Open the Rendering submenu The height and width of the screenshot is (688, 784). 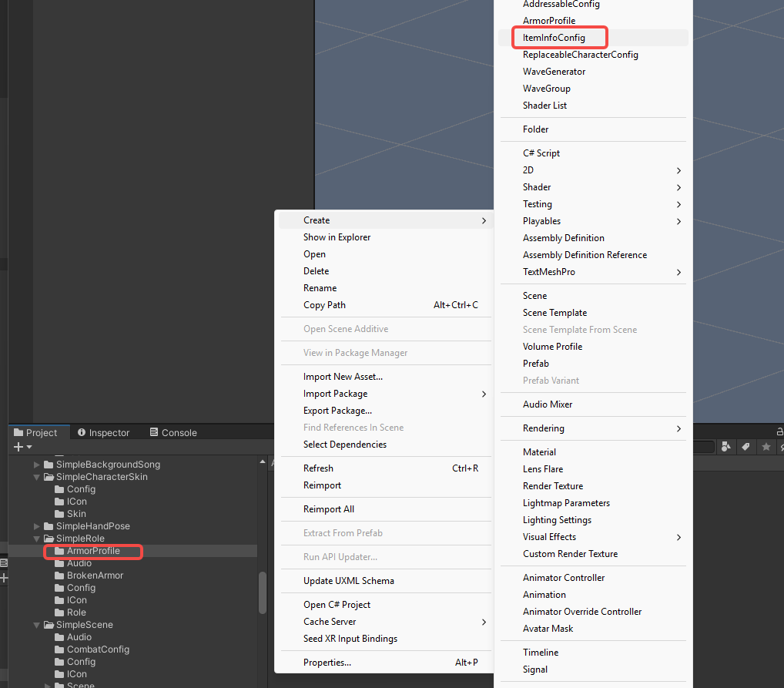pos(594,428)
